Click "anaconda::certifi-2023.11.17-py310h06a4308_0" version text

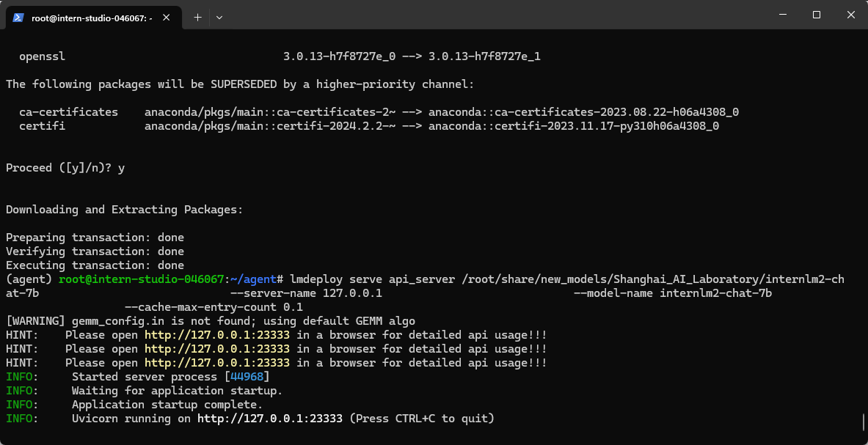574,126
